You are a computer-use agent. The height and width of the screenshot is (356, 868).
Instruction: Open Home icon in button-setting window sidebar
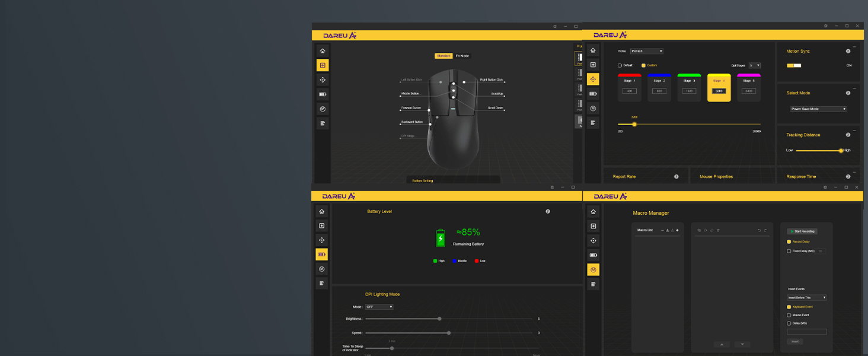323,51
